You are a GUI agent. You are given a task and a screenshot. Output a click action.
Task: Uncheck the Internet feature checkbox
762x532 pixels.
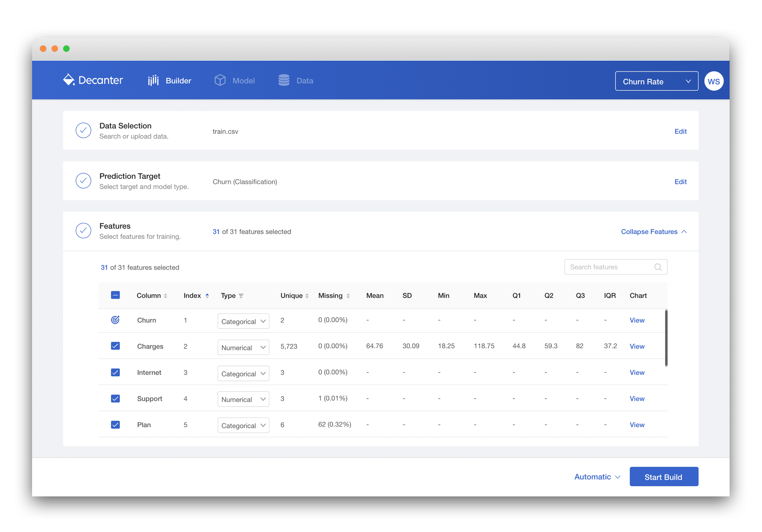115,372
